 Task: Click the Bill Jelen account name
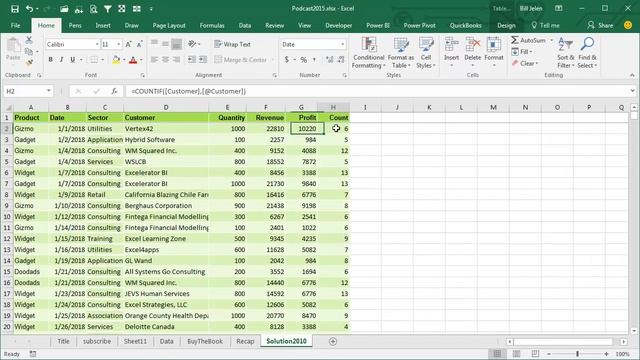pyautogui.click(x=531, y=9)
